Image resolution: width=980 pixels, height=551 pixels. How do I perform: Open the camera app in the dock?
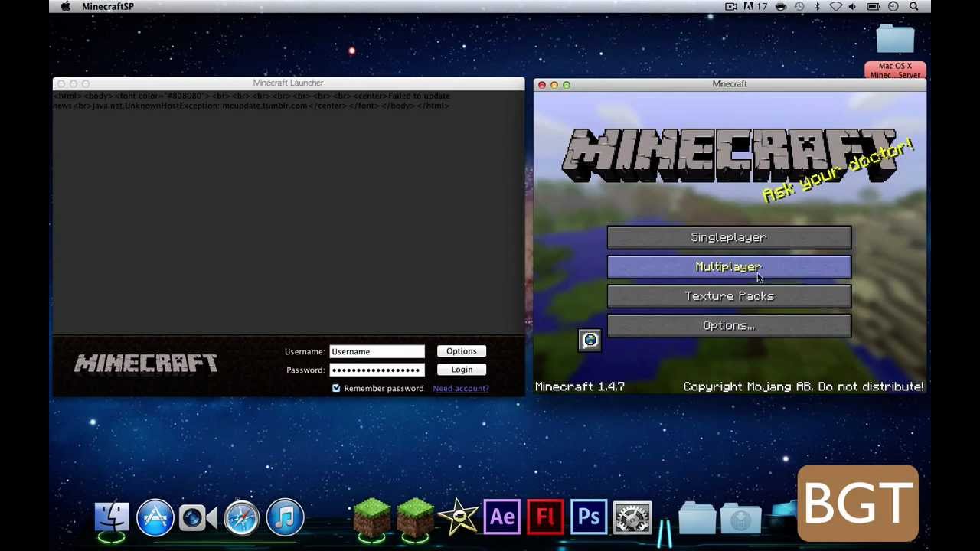pyautogui.click(x=198, y=517)
